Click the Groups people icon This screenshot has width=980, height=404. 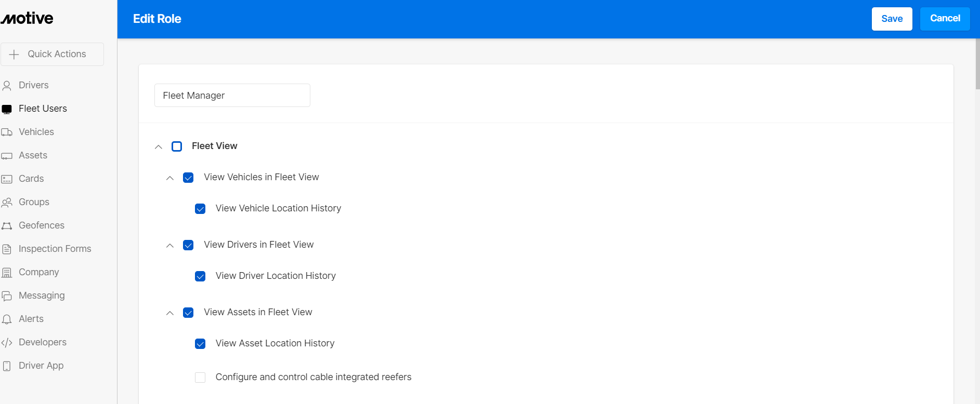coord(7,203)
